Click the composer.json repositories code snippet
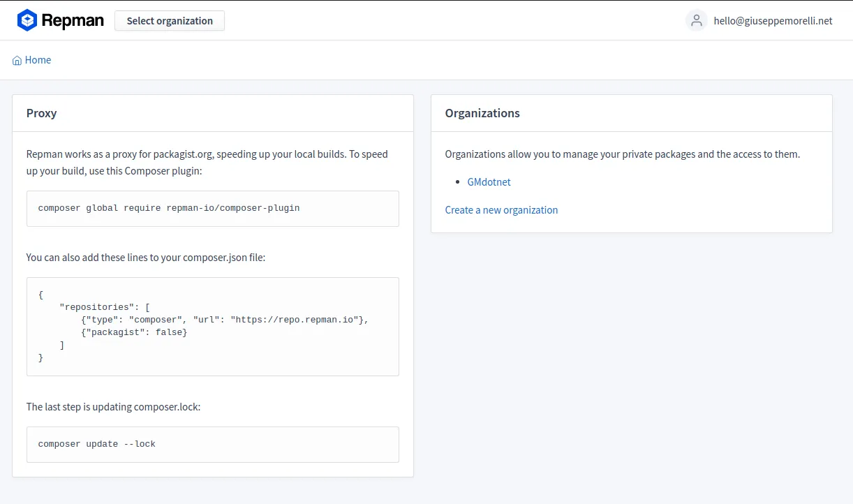Screen dimensions: 853x504 pyautogui.click(x=212, y=327)
